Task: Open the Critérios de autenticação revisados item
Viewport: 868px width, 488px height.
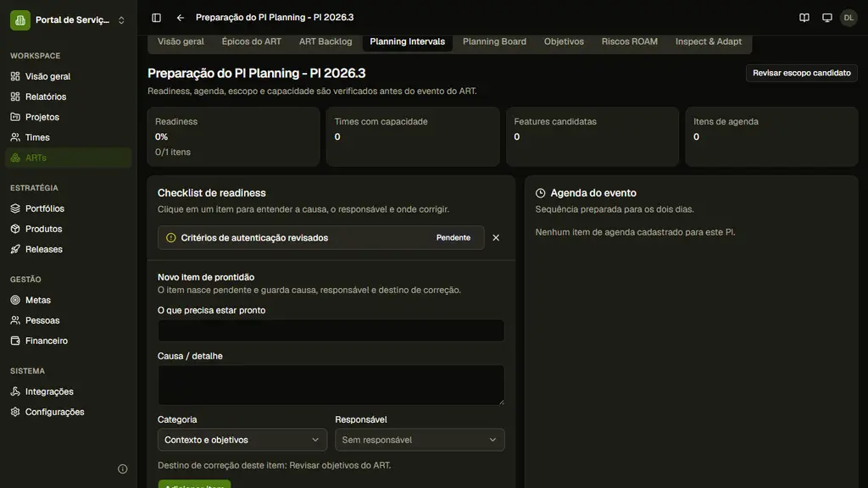Action: pos(321,238)
